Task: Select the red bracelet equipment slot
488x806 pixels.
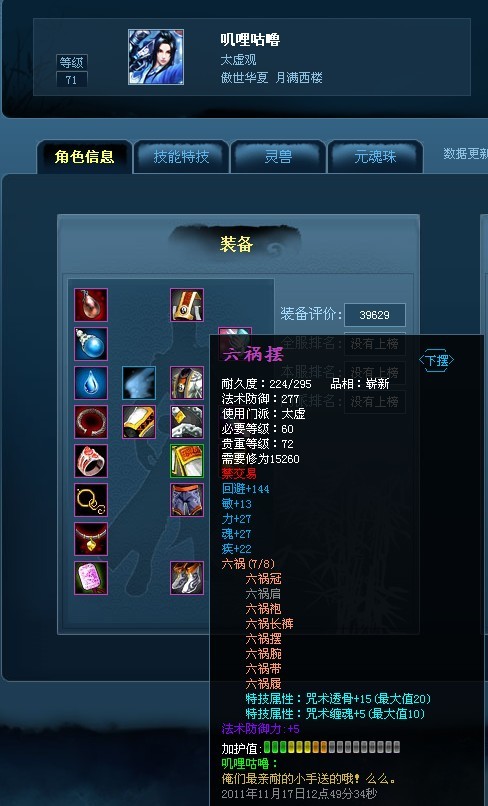Action: [91, 422]
